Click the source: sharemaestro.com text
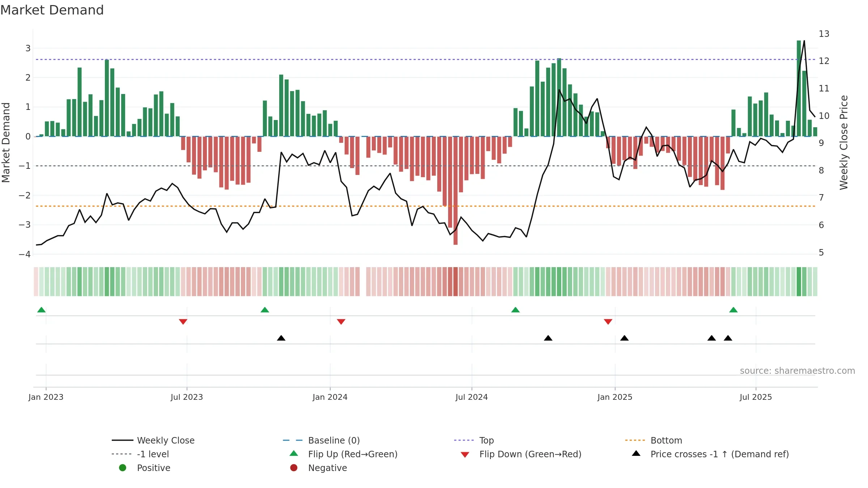 click(797, 371)
